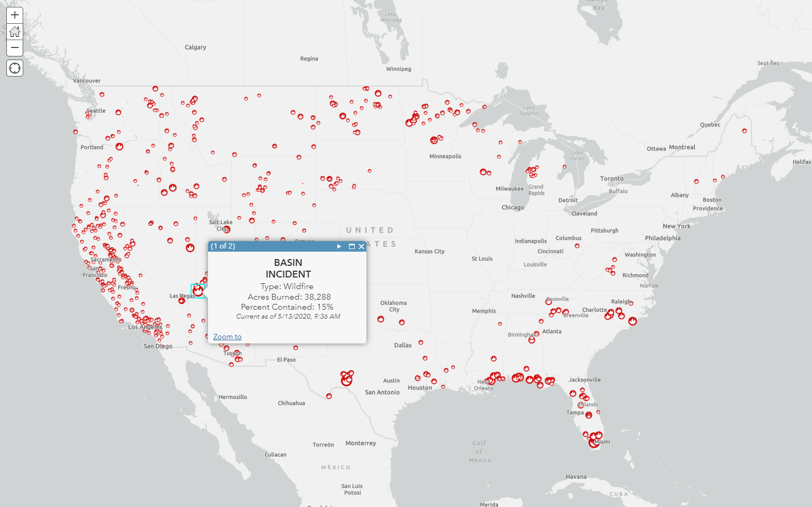Viewport: 812px width, 507px height.
Task: Click the Oklahoma City label
Action: coord(393,306)
